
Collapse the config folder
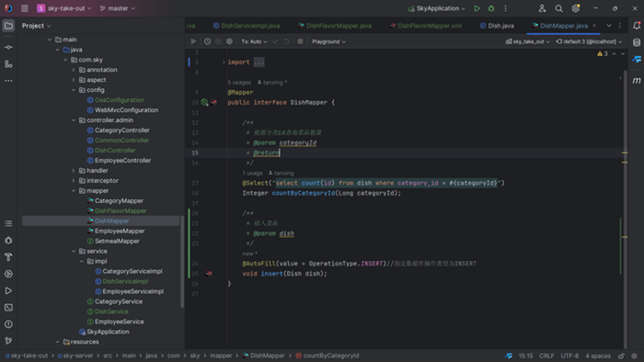(x=74, y=90)
